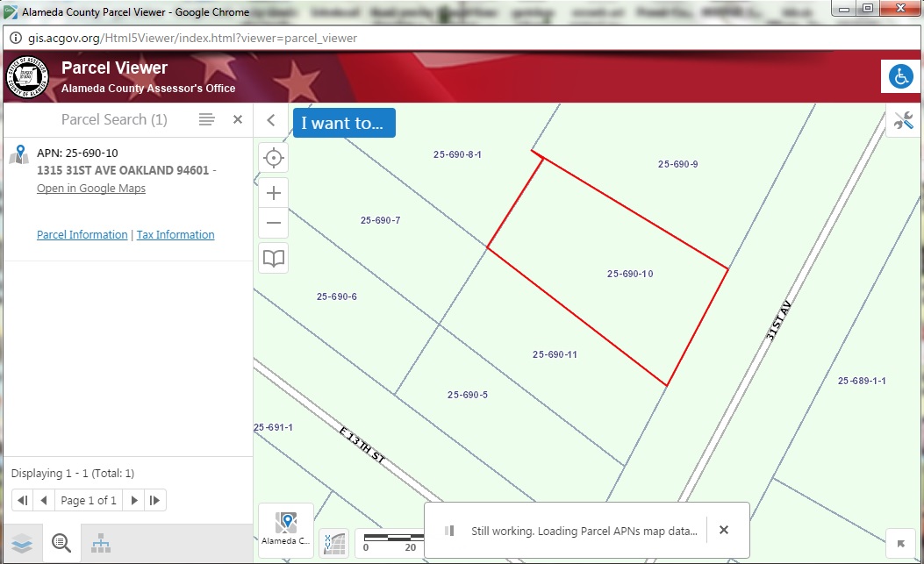Image resolution: width=924 pixels, height=564 pixels.
Task: Open the Tax Information link
Action: tap(175, 234)
